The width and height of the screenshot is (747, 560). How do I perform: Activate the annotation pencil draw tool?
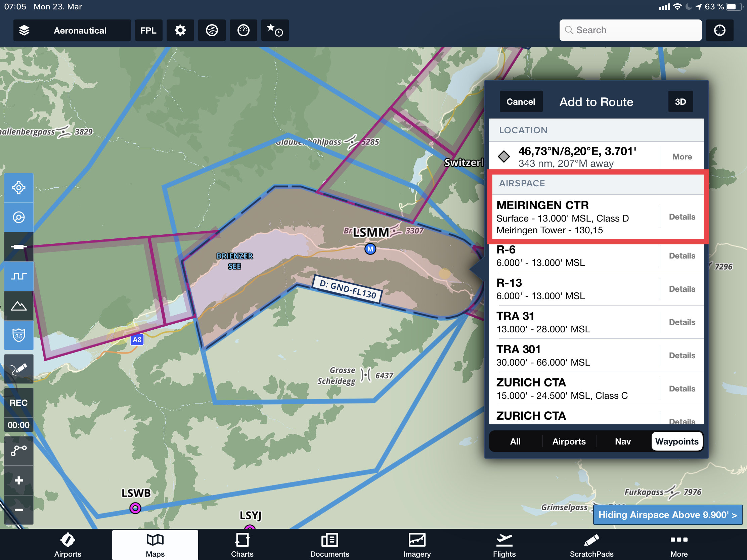tap(18, 369)
